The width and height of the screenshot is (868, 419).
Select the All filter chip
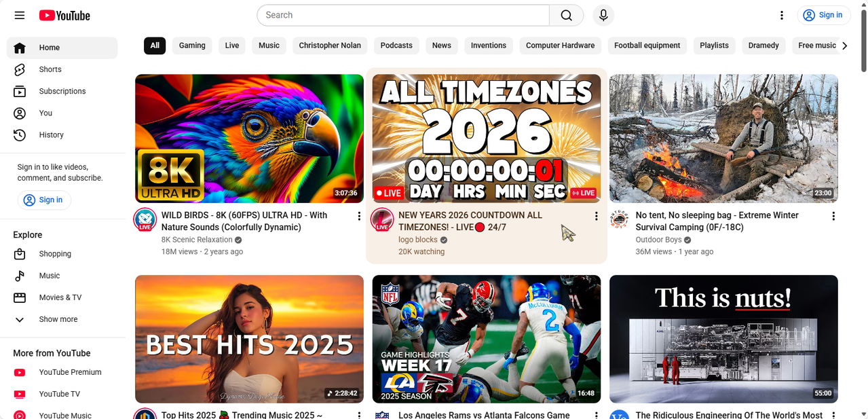point(155,45)
